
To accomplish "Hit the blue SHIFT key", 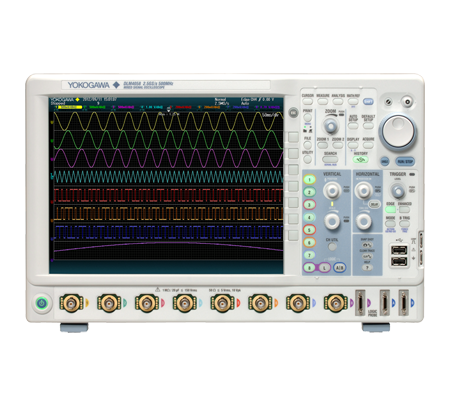I will click(368, 101).
